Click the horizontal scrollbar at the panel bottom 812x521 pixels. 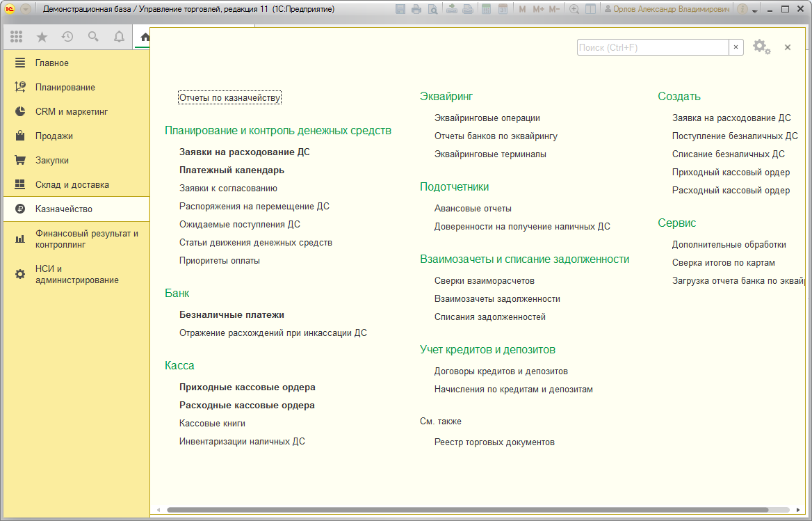point(468,510)
